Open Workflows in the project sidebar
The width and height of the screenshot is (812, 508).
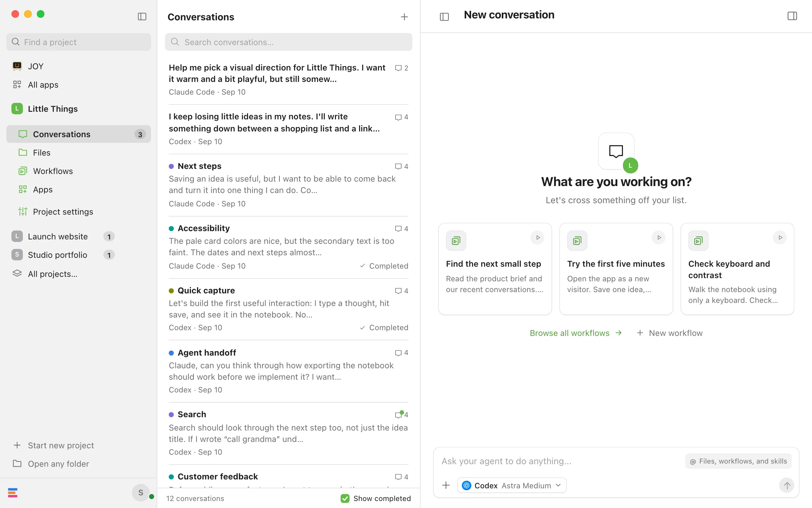tap(79, 171)
